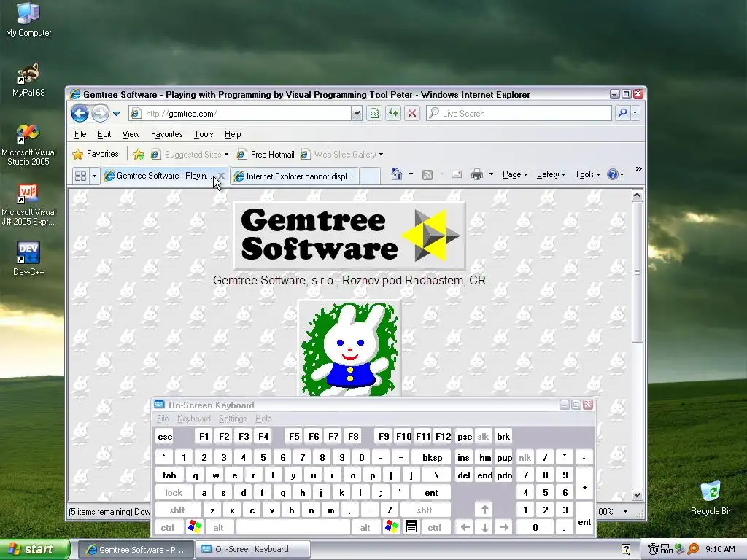Screen dimensions: 747x560
Task: Select Microsoft Visual Studio 2005 shortcut
Action: click(28, 145)
